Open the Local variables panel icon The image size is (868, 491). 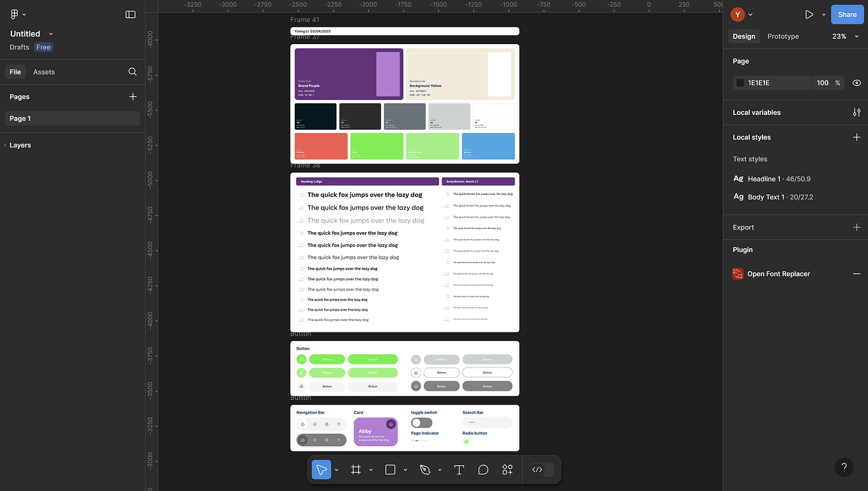[x=856, y=112]
